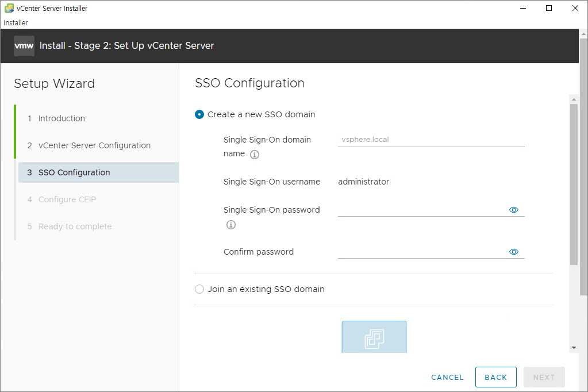Select Join an existing SSO domain
Image resolution: width=588 pixels, height=392 pixels.
(x=199, y=289)
